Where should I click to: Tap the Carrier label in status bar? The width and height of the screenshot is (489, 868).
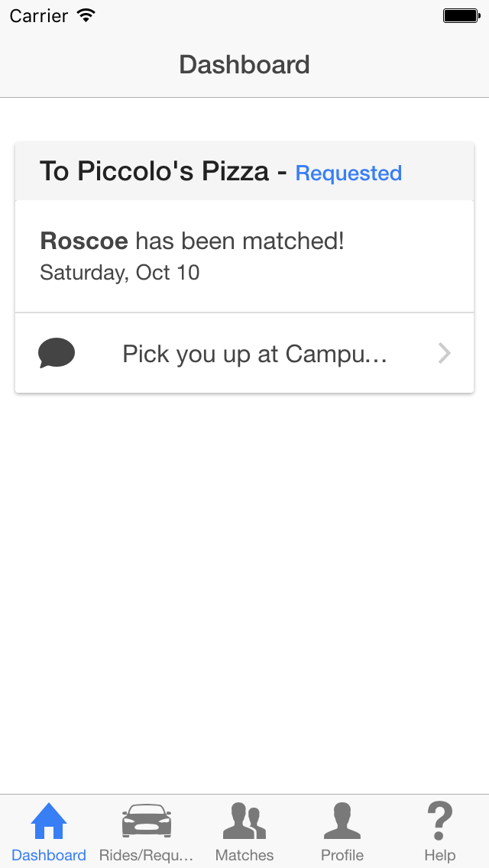coord(39,15)
